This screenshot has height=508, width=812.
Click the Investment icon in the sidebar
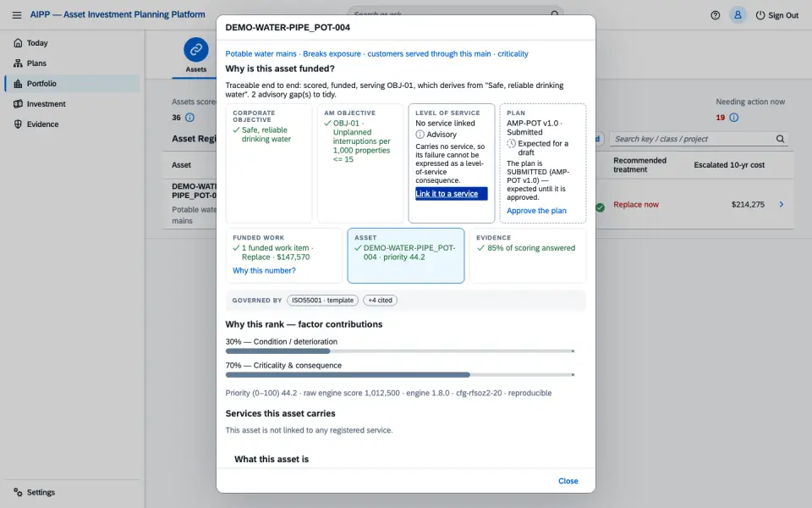(x=18, y=103)
